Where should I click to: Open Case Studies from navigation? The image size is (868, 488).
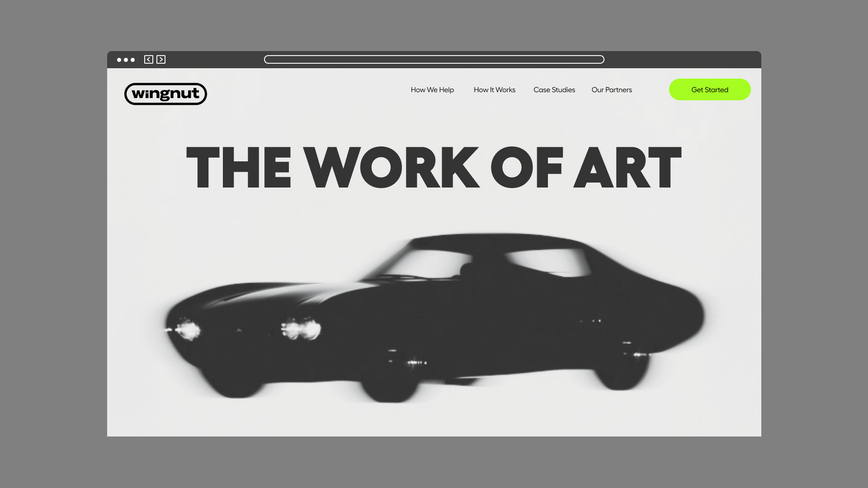(554, 90)
